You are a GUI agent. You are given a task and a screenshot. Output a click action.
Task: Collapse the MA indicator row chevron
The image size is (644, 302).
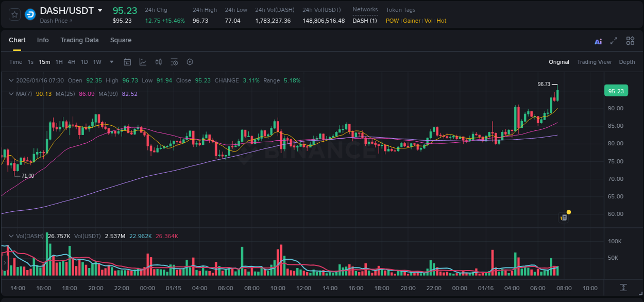pyautogui.click(x=10, y=94)
